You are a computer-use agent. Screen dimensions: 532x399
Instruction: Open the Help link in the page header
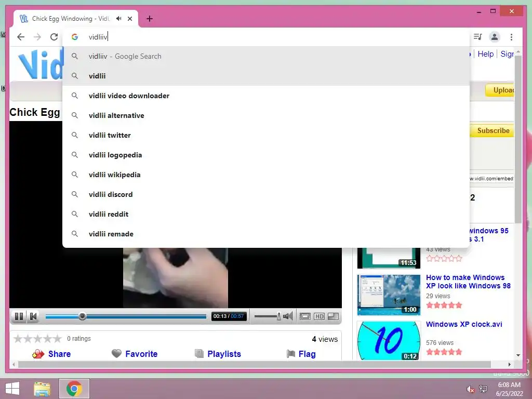486,54
